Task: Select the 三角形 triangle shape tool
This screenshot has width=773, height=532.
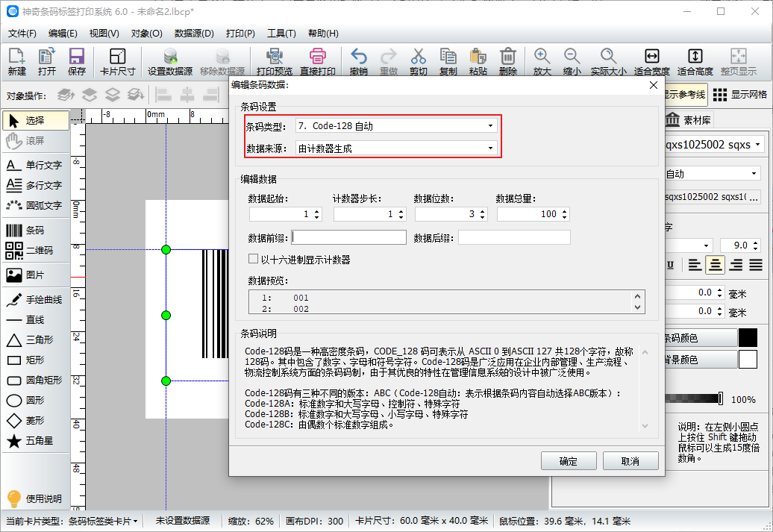Action: (36, 340)
